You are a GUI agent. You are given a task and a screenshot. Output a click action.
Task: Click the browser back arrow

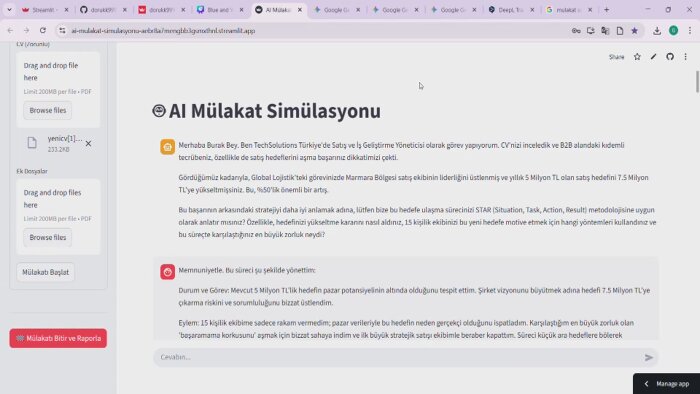coord(10,31)
